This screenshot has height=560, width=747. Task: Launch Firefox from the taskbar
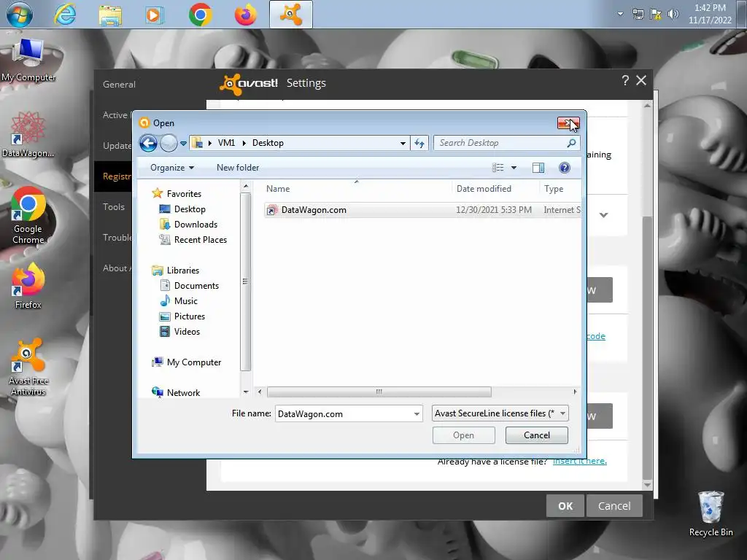[245, 15]
